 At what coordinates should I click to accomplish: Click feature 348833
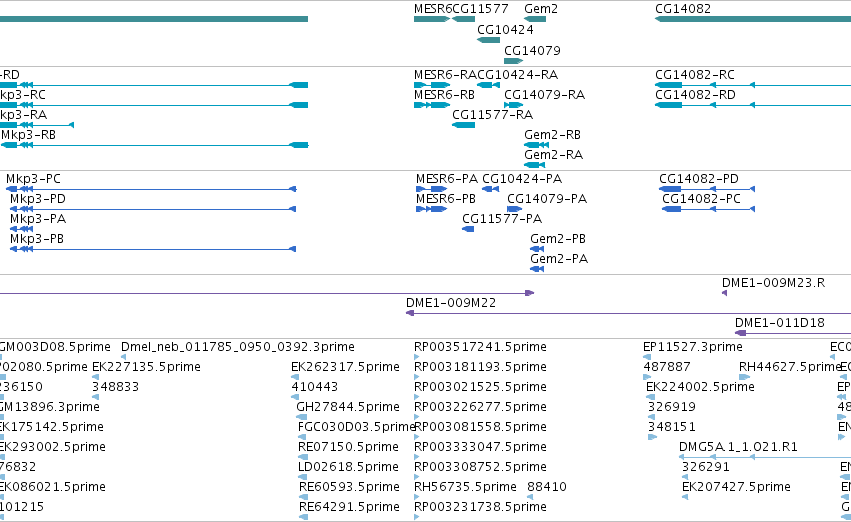(96, 397)
